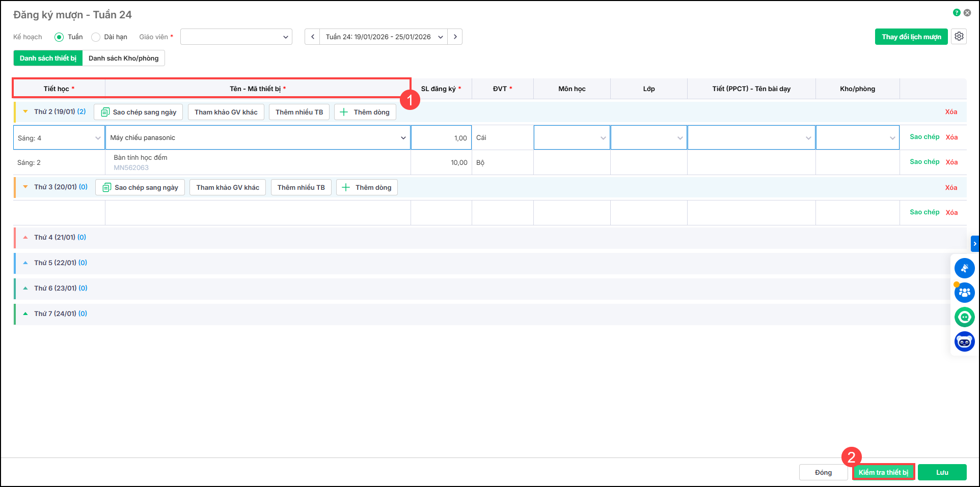Switch to Danh sách Kho/phòng tab
Screen dimensions: 980x487
(123, 58)
